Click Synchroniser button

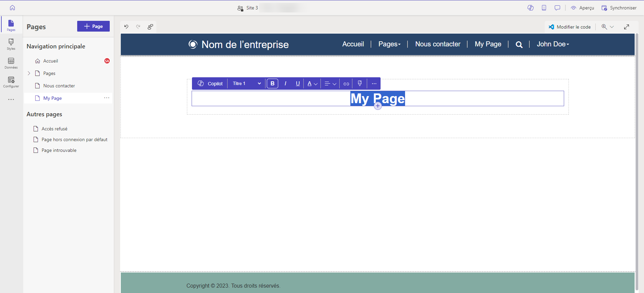point(619,8)
